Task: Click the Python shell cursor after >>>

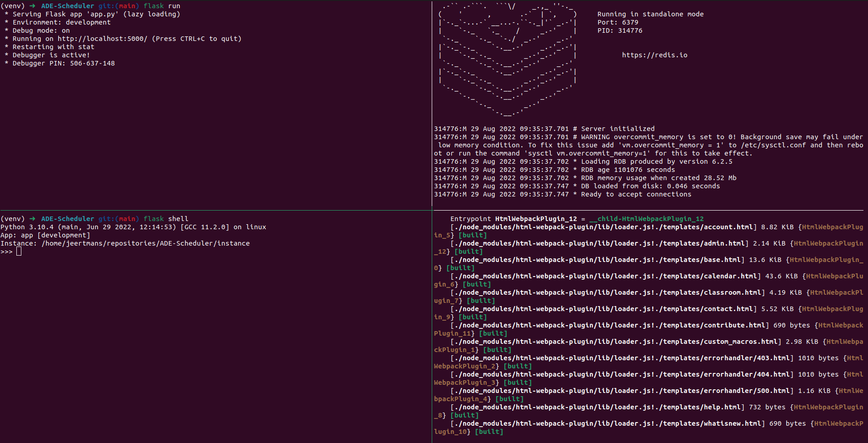Action: [x=19, y=252]
